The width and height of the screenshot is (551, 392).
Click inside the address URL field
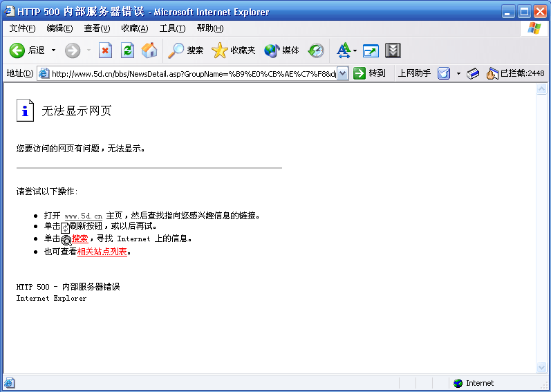pyautogui.click(x=194, y=74)
